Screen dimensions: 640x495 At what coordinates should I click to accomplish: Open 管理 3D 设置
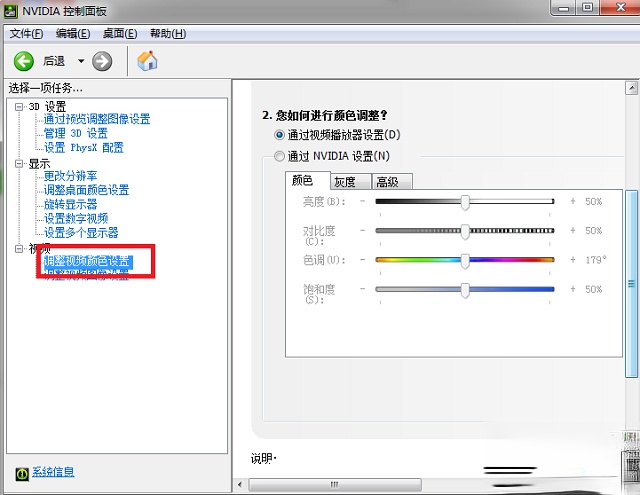pyautogui.click(x=76, y=133)
